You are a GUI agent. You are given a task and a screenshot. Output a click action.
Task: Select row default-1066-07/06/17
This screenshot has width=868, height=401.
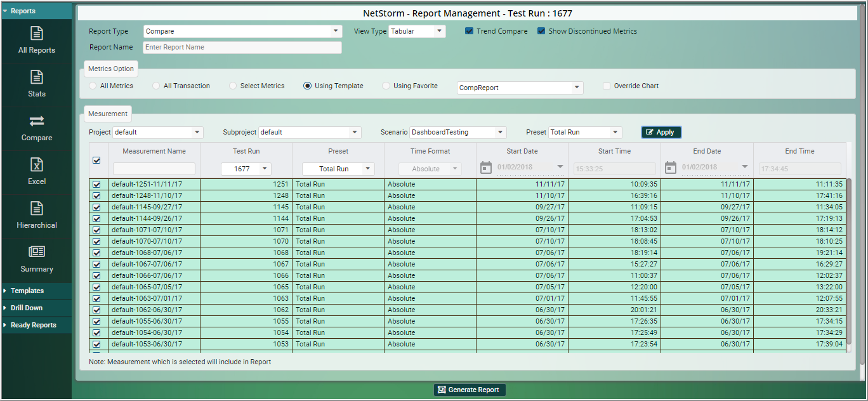468,275
